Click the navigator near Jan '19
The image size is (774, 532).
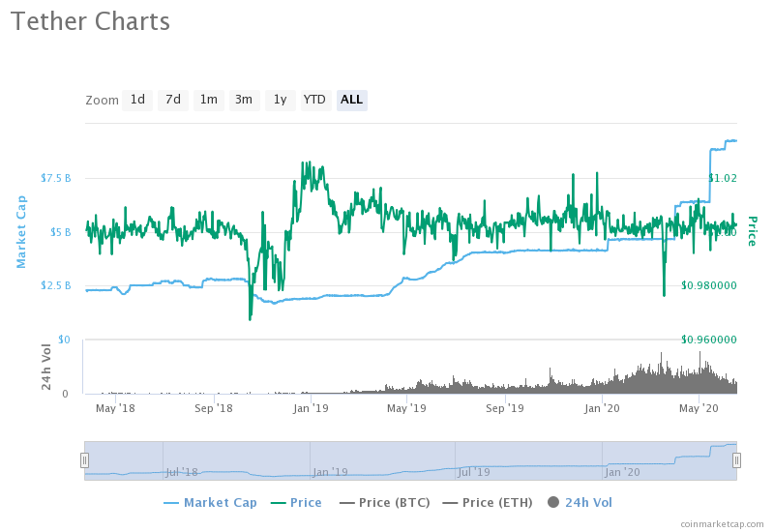tap(331, 471)
